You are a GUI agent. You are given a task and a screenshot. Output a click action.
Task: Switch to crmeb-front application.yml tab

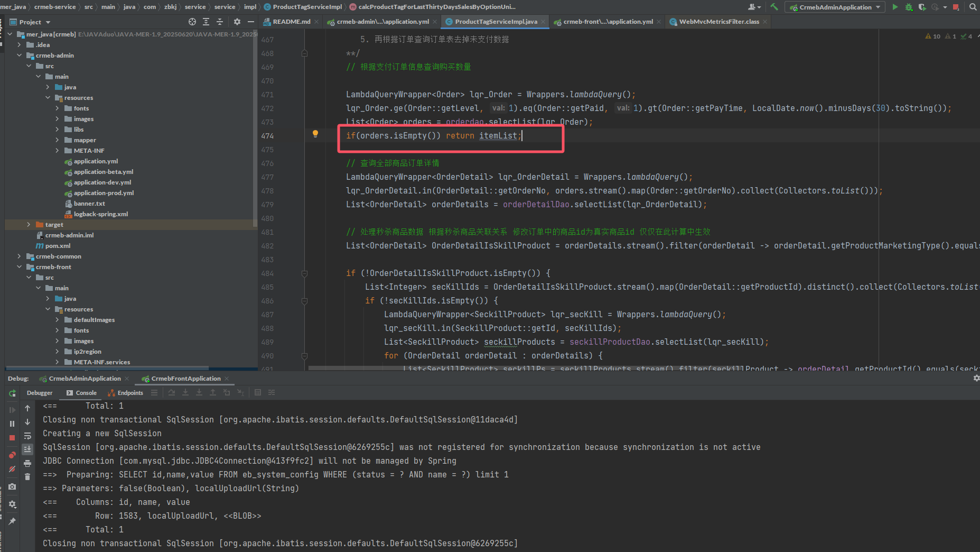coord(607,22)
